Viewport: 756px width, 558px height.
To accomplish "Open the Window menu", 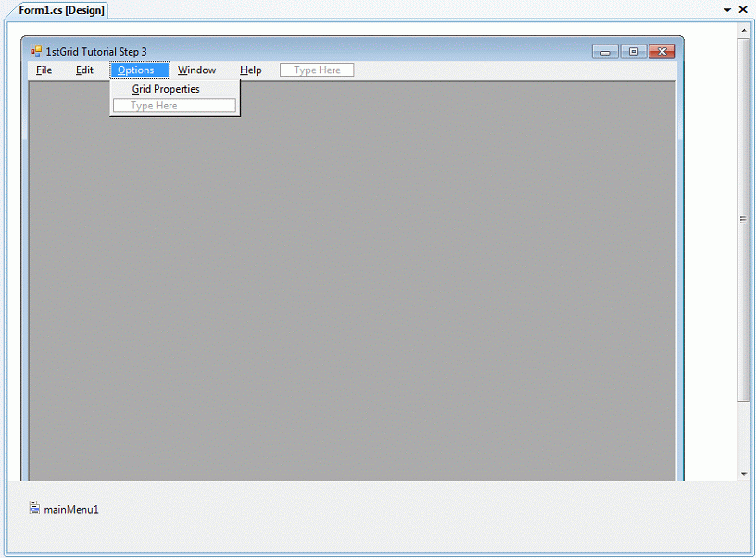I will [196, 70].
